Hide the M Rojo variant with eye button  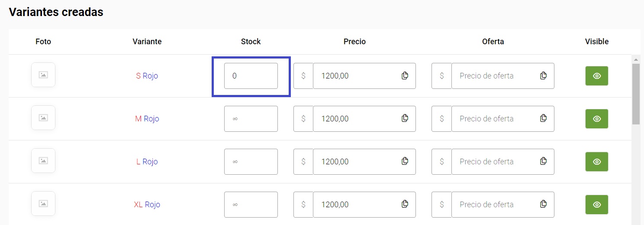coord(597,119)
